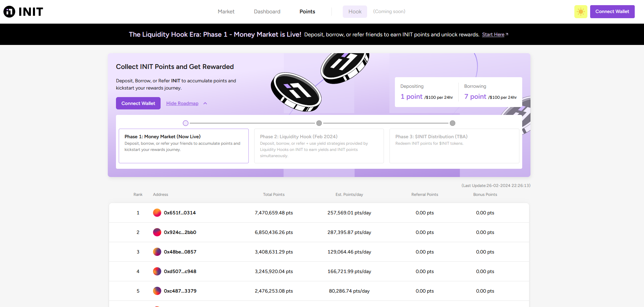
Task: Click the Phase 2 roadmap circle marker
Action: point(319,123)
